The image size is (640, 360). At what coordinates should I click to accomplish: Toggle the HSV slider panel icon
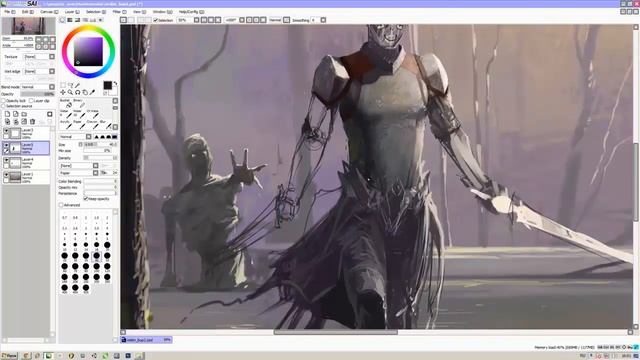(x=78, y=20)
